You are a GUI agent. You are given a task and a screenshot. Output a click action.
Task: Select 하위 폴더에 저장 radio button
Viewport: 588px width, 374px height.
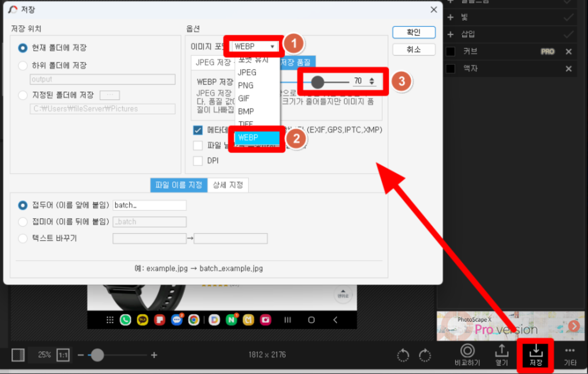[23, 66]
